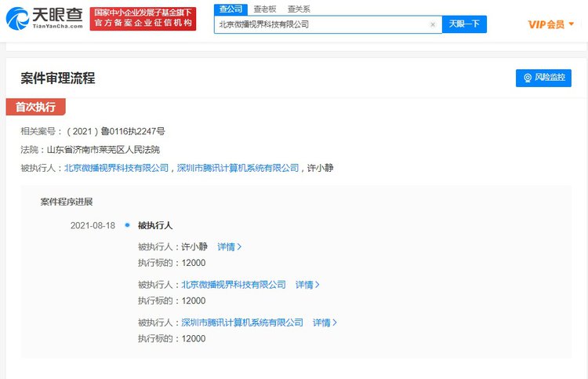Click the 案件审理流程 heading
The width and height of the screenshot is (588, 379).
click(x=58, y=78)
